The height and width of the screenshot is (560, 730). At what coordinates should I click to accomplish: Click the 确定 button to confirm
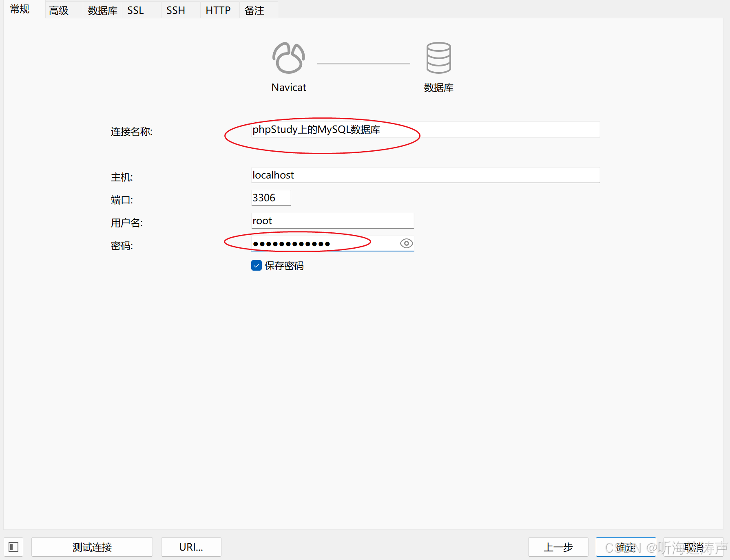point(626,547)
